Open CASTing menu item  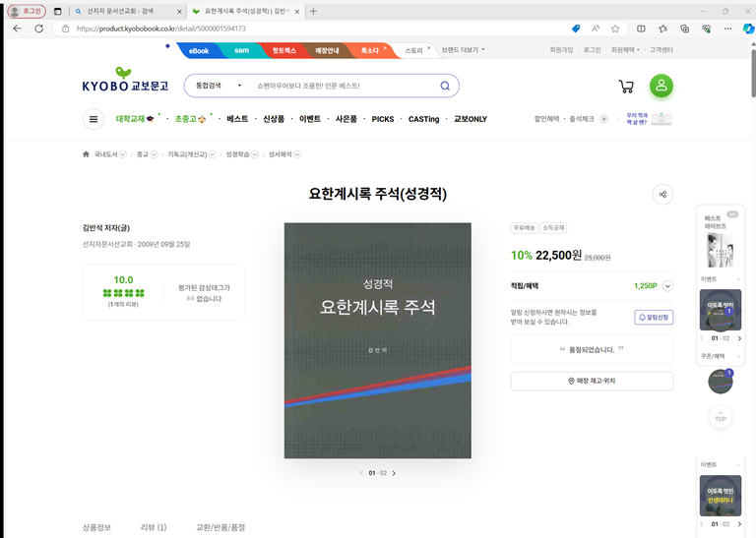(x=424, y=119)
